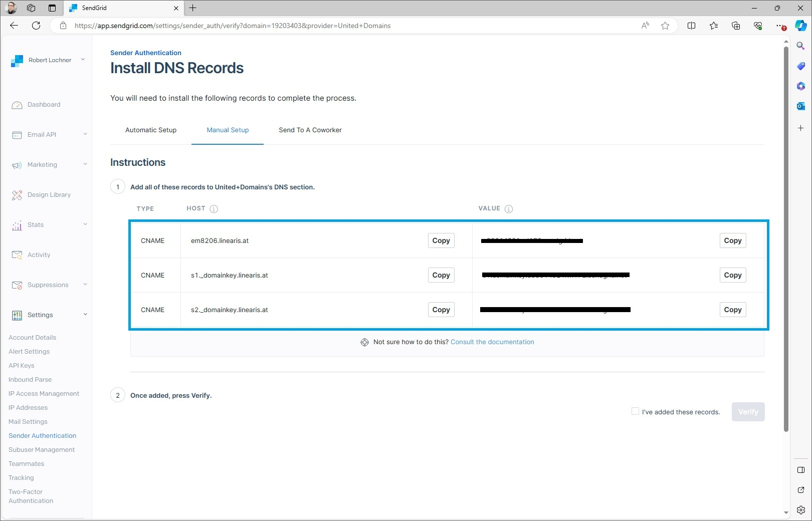Add new app to Edge sidebar

coord(801,128)
